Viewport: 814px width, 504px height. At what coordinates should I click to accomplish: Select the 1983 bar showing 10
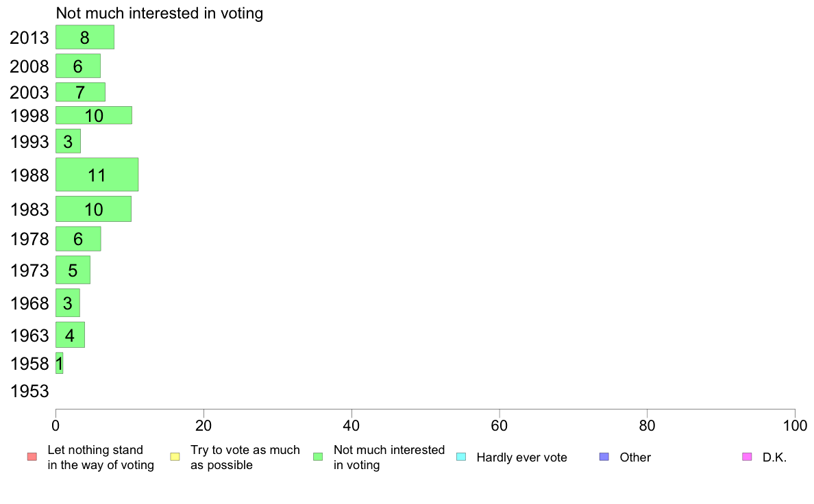pyautogui.click(x=93, y=209)
